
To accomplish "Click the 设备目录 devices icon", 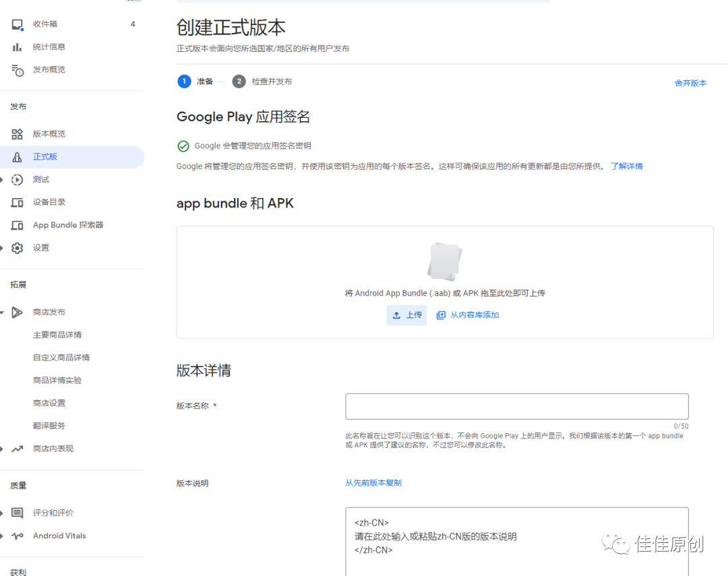I will (x=17, y=202).
